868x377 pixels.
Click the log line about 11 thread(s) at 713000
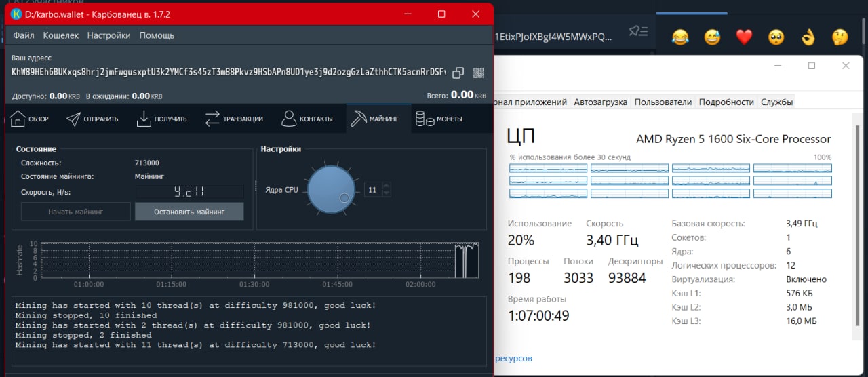195,345
